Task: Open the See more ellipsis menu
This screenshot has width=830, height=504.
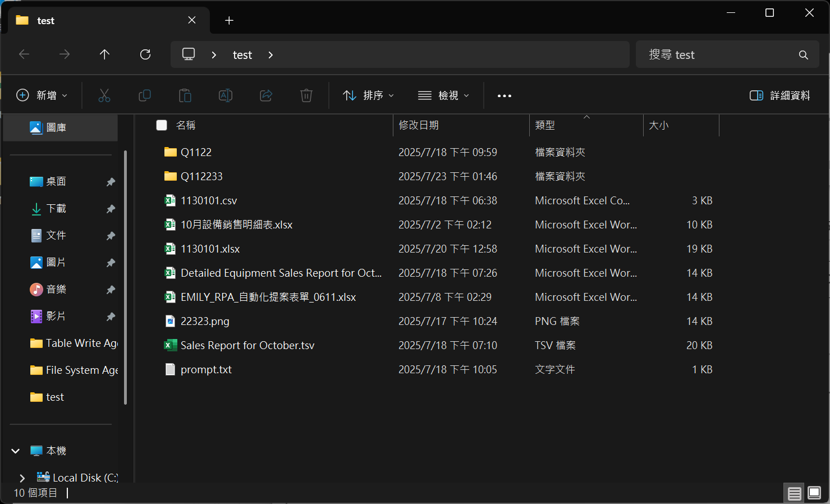Action: coord(504,95)
